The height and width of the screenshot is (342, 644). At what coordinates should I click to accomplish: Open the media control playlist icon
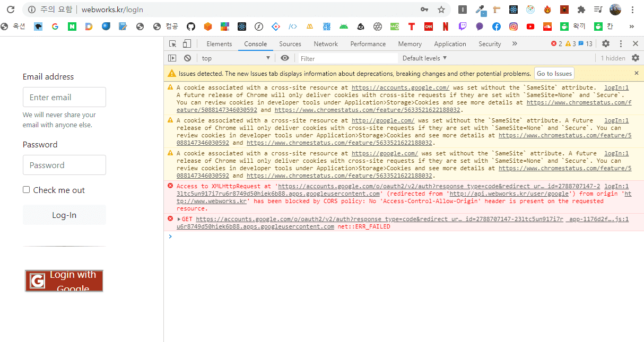[598, 10]
